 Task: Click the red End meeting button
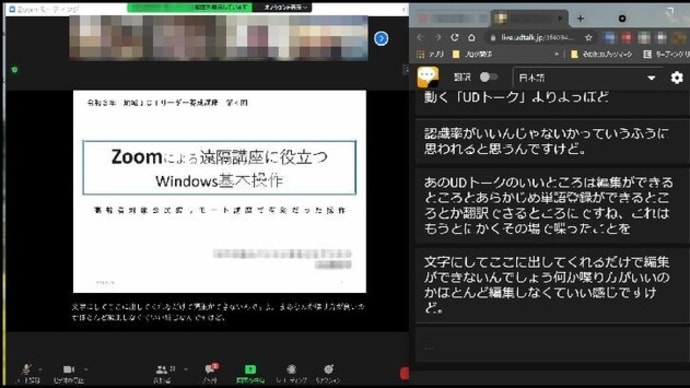coord(404,373)
